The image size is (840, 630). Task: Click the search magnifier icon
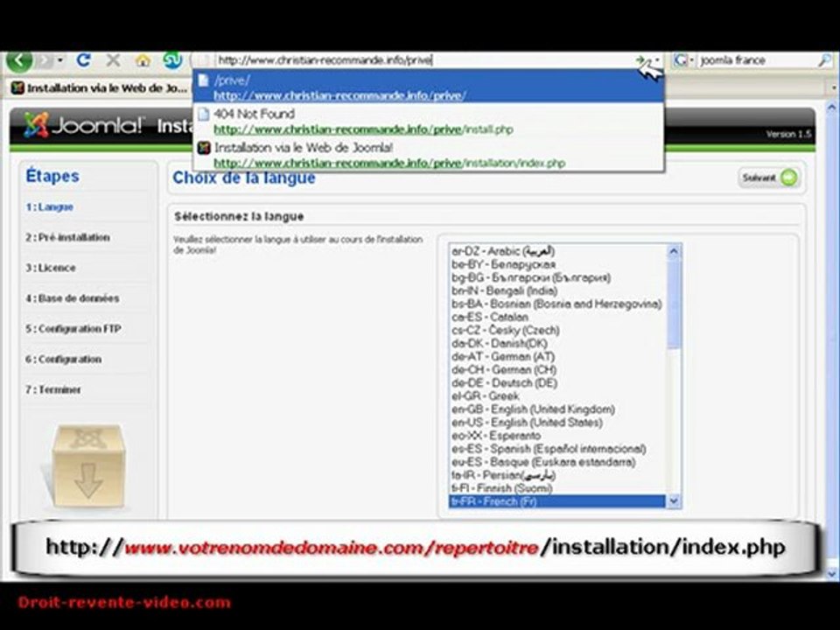825,60
